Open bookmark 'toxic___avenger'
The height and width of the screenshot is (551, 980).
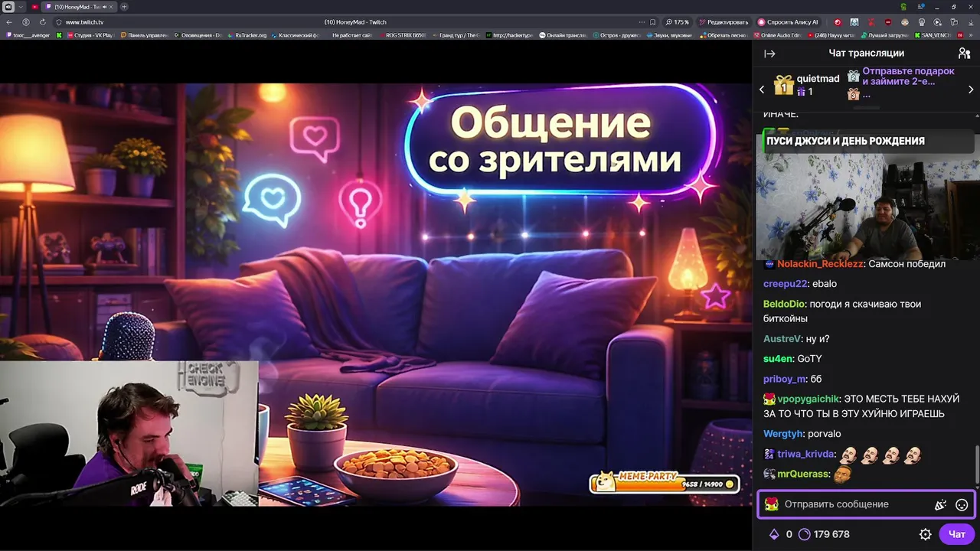[28, 35]
